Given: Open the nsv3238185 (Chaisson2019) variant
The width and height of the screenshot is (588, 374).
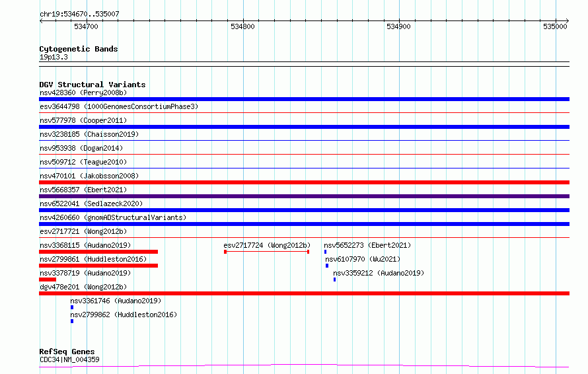Looking at the screenshot, I should [89, 134].
